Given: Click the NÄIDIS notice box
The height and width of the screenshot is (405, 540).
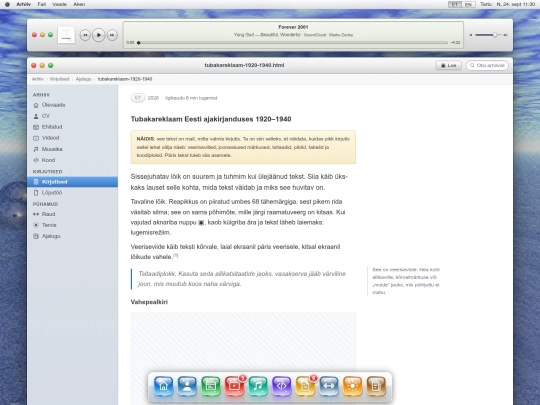Looking at the screenshot, I should [x=243, y=147].
